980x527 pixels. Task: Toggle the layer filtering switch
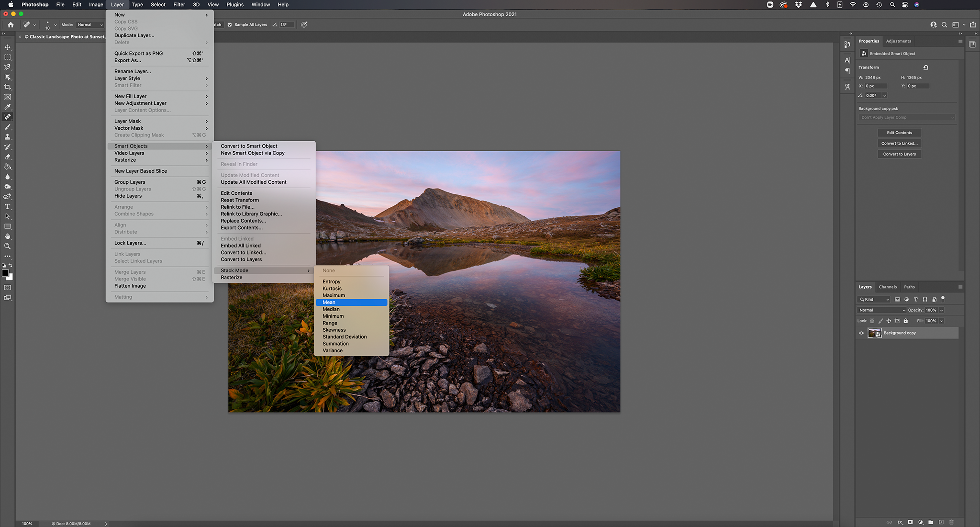click(x=943, y=299)
